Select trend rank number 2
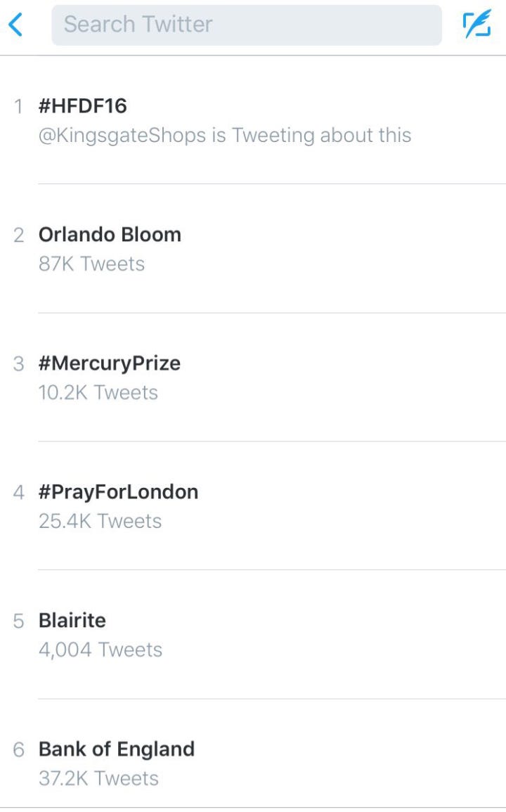Viewport: 506px width, 812px height. pos(19,236)
